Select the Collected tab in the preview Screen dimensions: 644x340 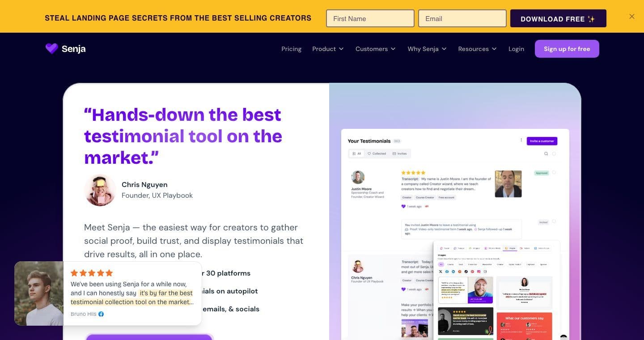377,153
